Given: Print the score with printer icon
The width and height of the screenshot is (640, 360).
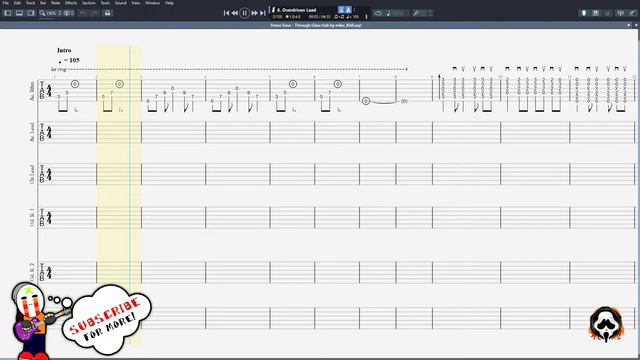Looking at the screenshot, I should click(x=107, y=13).
